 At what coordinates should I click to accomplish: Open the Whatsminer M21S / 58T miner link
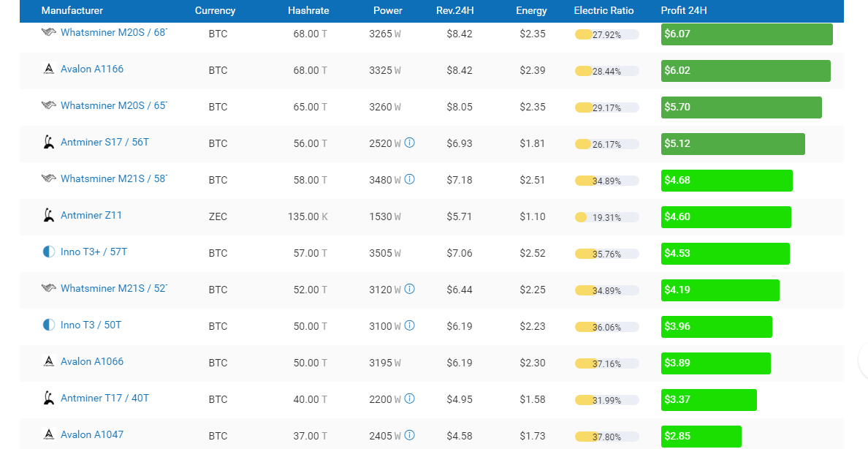(113, 178)
